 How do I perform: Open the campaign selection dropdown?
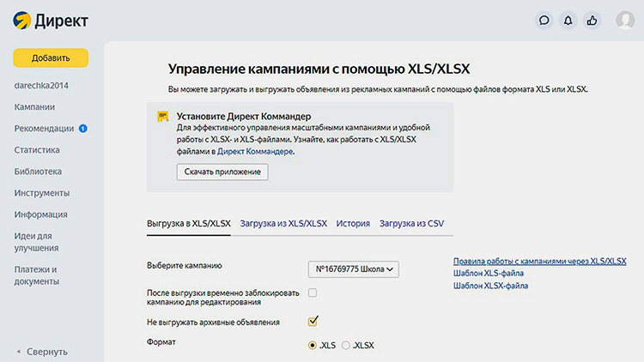[354, 269]
